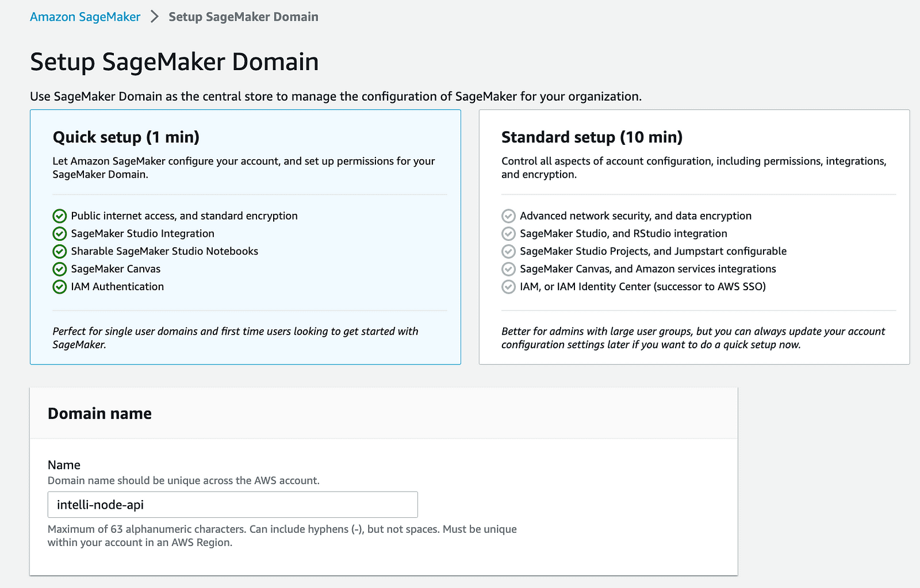Click 'Sharable SageMaker Studio Notebooks' text

click(x=164, y=251)
